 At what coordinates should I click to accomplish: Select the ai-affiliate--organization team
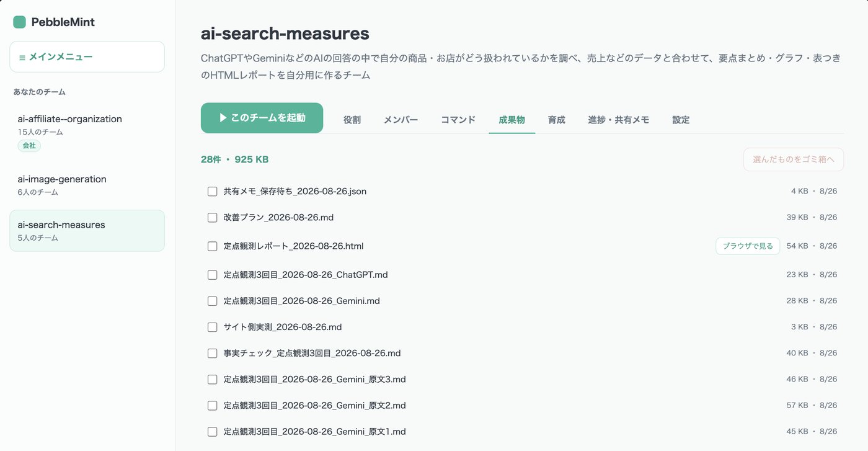pos(87,131)
